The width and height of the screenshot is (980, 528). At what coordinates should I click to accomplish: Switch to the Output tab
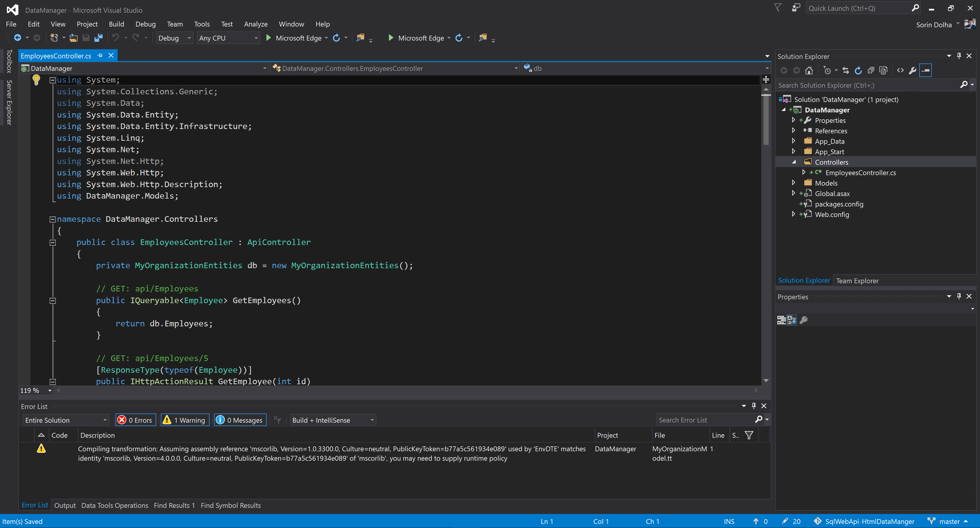[65, 505]
